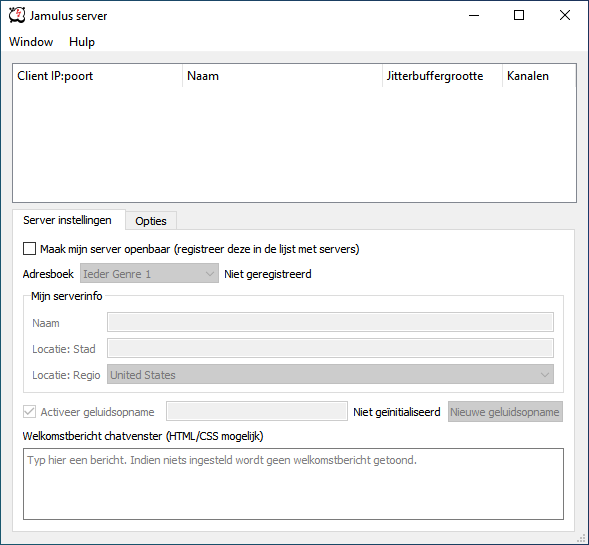
Task: Switch to the Opties tab
Action: tap(151, 221)
